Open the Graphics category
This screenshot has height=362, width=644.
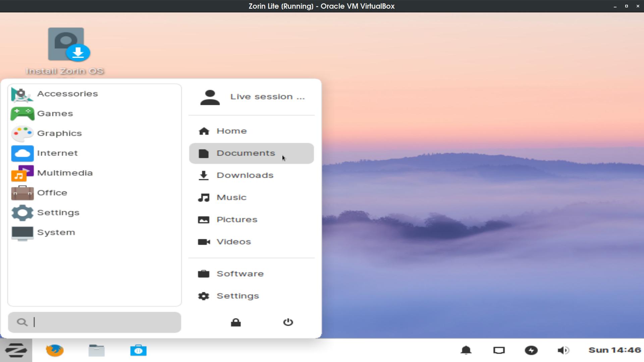(59, 133)
